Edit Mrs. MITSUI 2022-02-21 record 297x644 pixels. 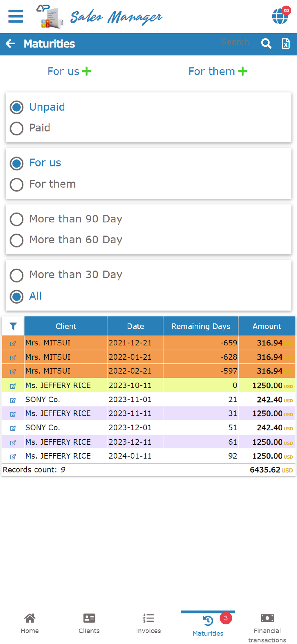coord(13,372)
